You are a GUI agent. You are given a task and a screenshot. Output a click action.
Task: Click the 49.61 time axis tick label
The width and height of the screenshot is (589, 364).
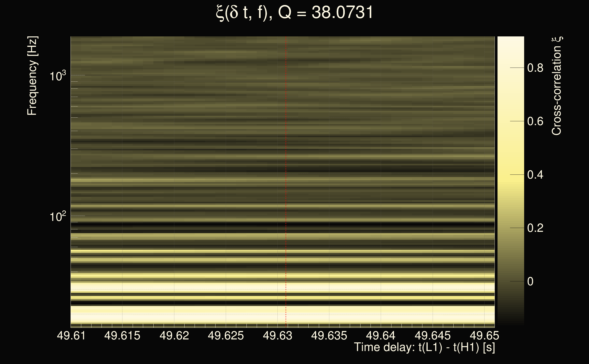71,336
